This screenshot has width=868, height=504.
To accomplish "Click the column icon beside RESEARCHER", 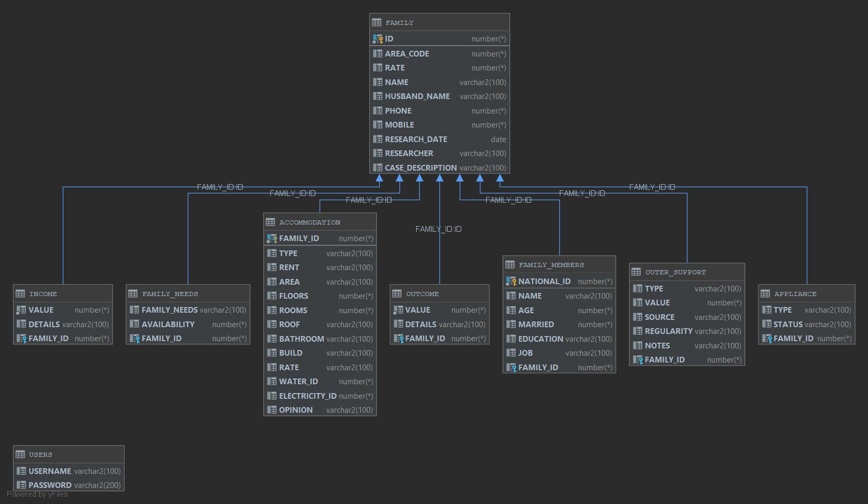I will pyautogui.click(x=377, y=153).
